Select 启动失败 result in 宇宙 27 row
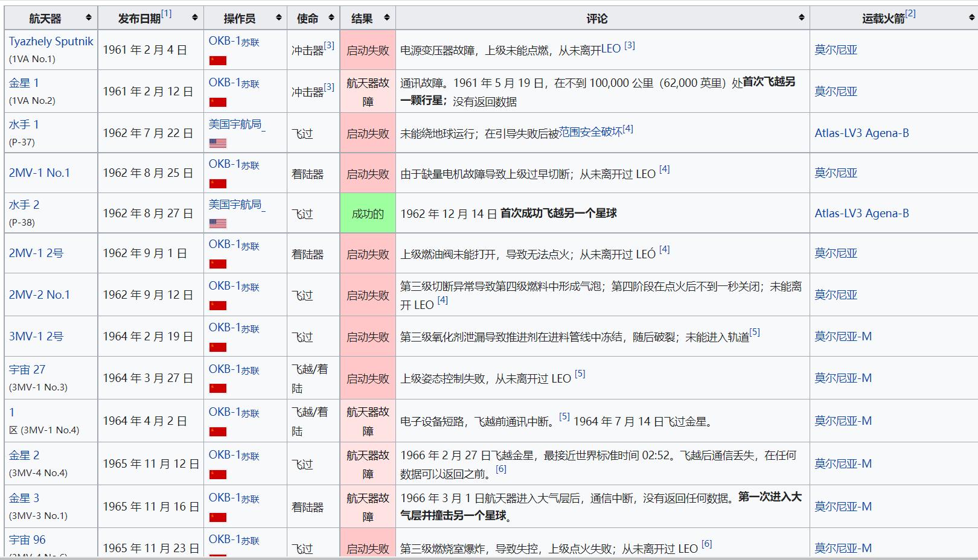Image resolution: width=978 pixels, height=560 pixels. tap(368, 378)
